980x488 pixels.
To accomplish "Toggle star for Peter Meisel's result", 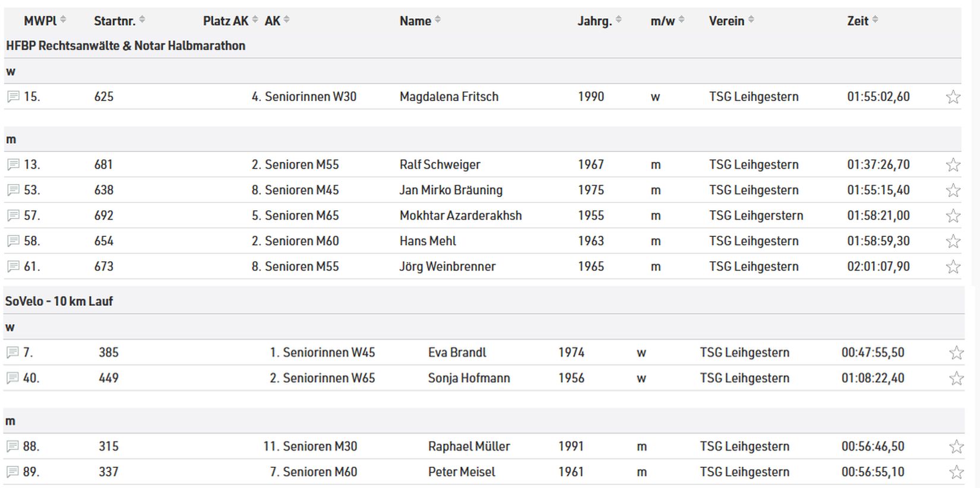I will tap(956, 472).
